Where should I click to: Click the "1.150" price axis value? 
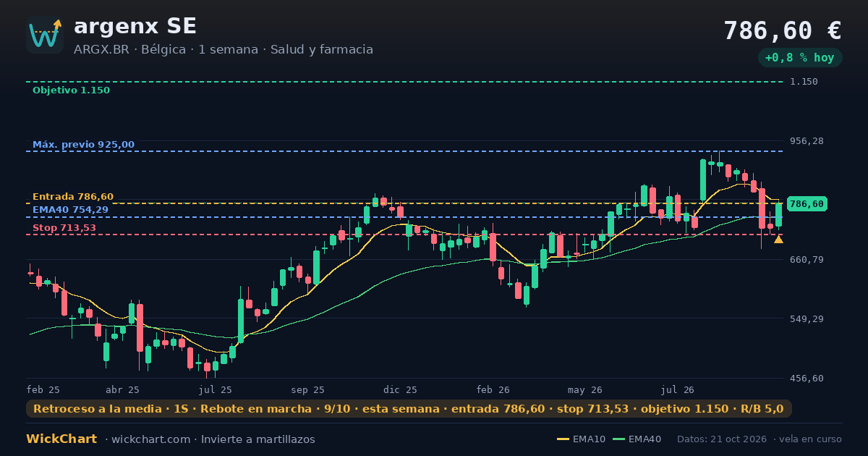(x=804, y=82)
